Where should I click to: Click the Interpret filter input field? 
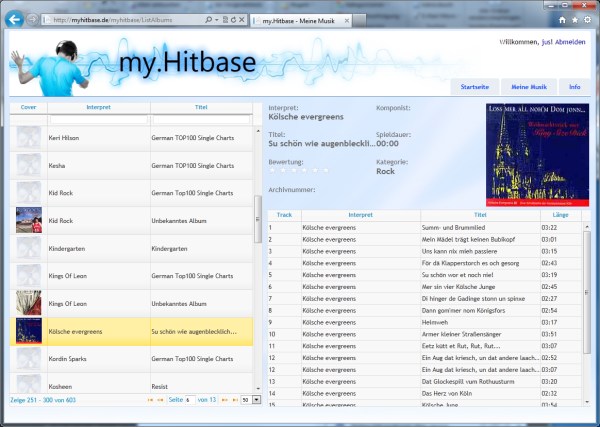(99, 120)
